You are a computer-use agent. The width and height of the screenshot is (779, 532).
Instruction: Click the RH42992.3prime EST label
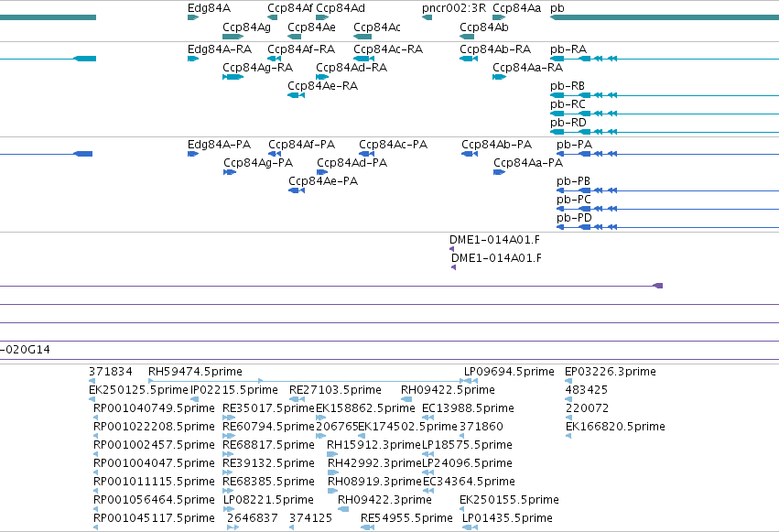[375, 463]
